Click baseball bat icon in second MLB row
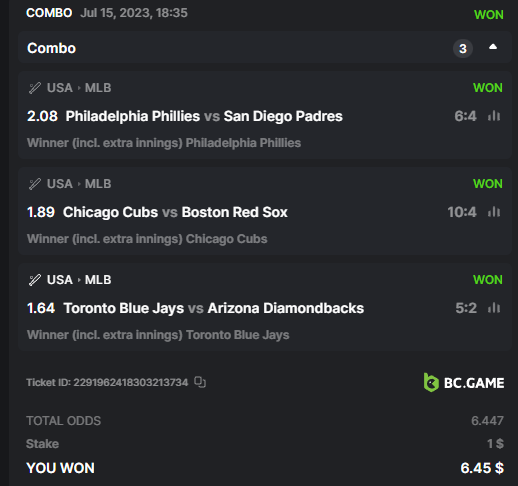518x486 pixels. point(35,184)
